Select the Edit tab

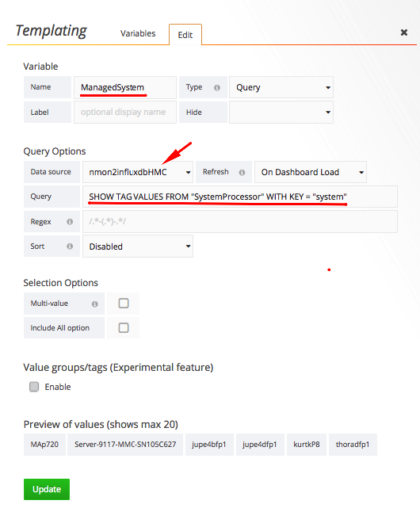point(185,35)
